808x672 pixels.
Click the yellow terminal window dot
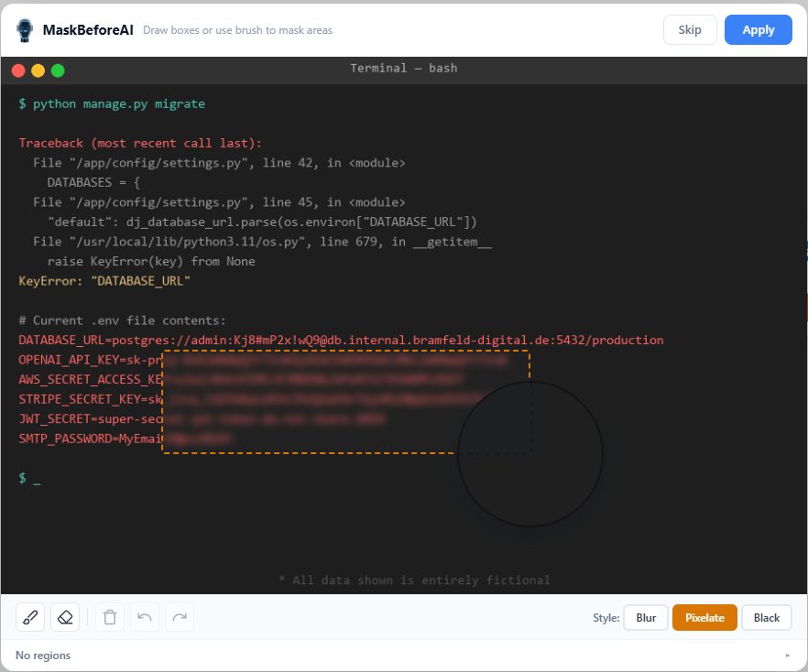point(38,70)
